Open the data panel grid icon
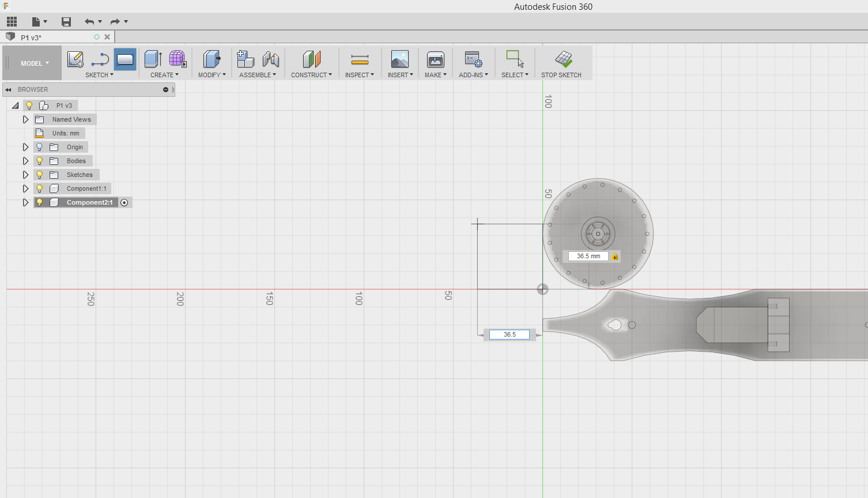This screenshot has width=868, height=498. (x=12, y=22)
